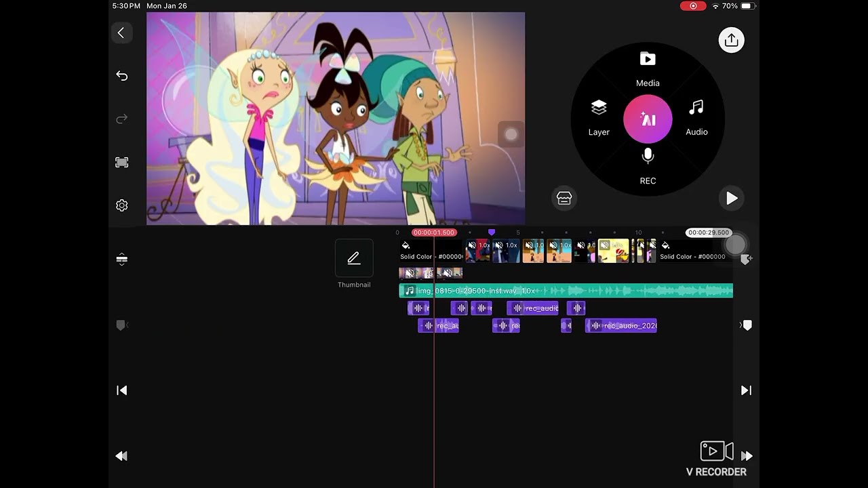
Task: Tap the current time 00:00:01.500 indicator
Action: click(x=434, y=232)
